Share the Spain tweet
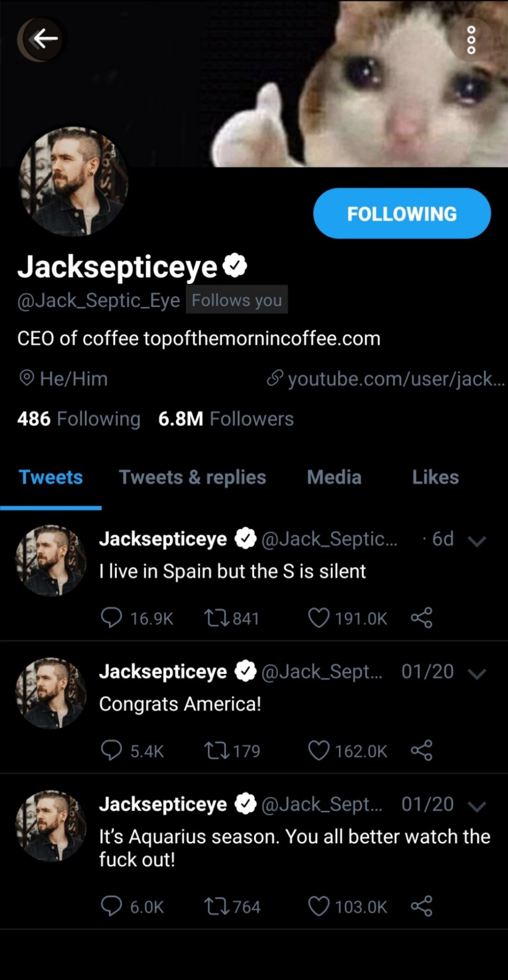Screen dimensions: 508x980 [x=422, y=618]
